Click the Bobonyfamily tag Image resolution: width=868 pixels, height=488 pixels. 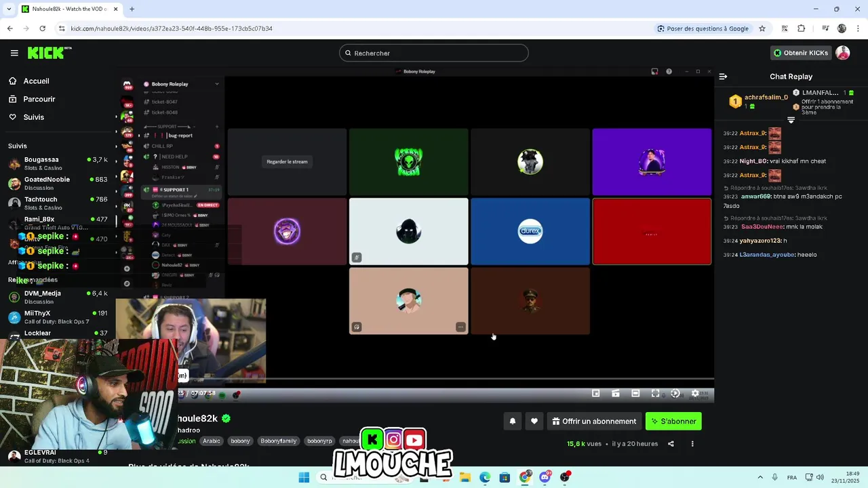[x=279, y=441]
